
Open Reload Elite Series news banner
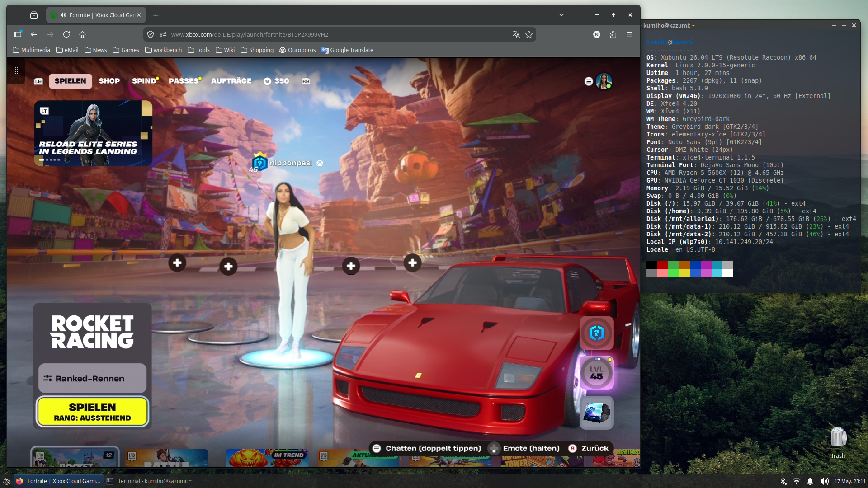click(x=93, y=133)
